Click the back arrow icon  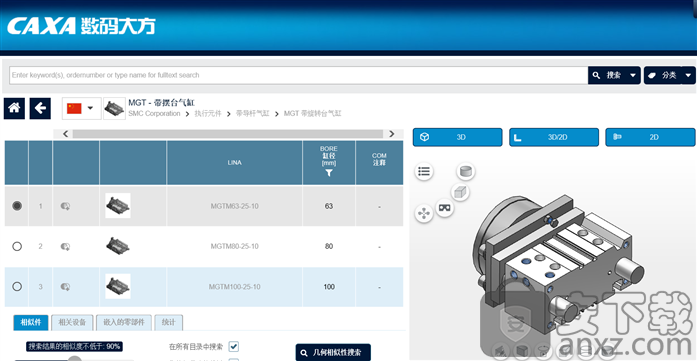pyautogui.click(x=40, y=108)
